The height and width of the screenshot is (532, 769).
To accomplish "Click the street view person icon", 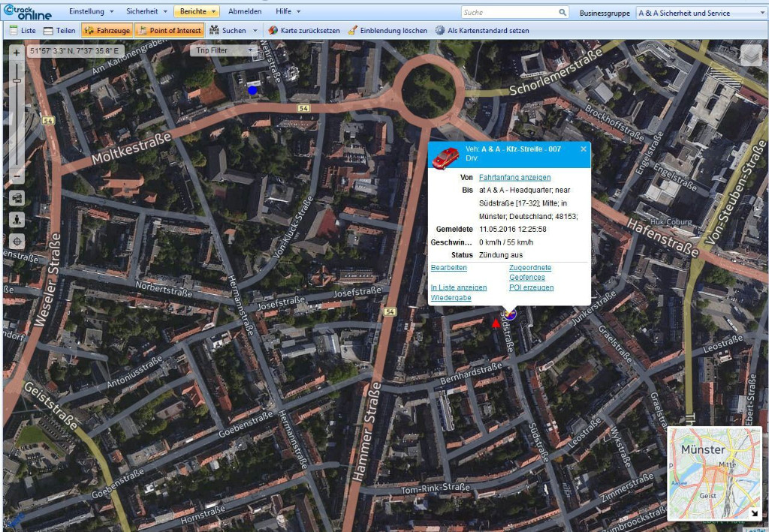I will click(x=17, y=219).
